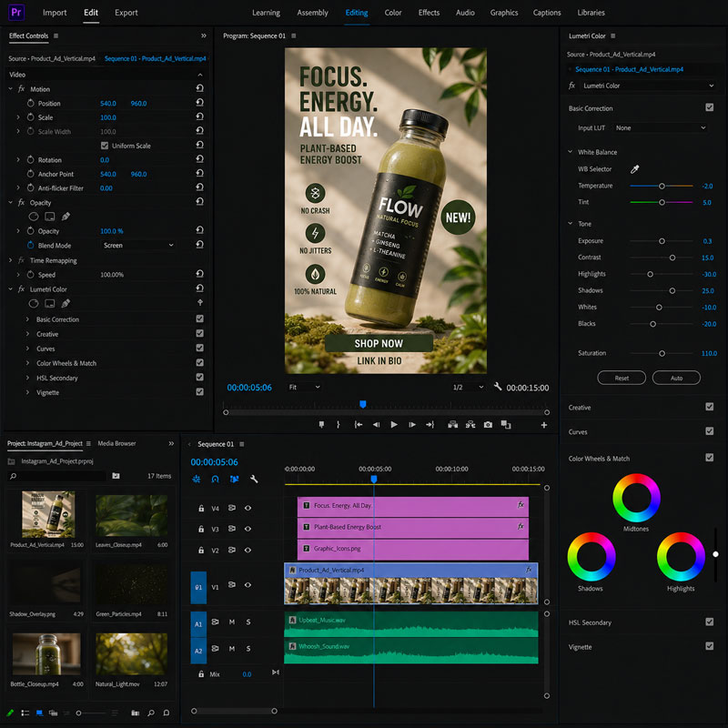Click the Auto button in Lumetri
Screen dimensions: 728x728
click(x=676, y=378)
